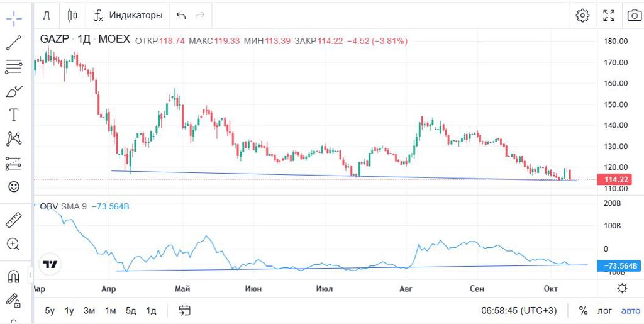Enter fullscreen mode for the chart
Image resolution: width=644 pixels, height=324 pixels.
[609, 15]
